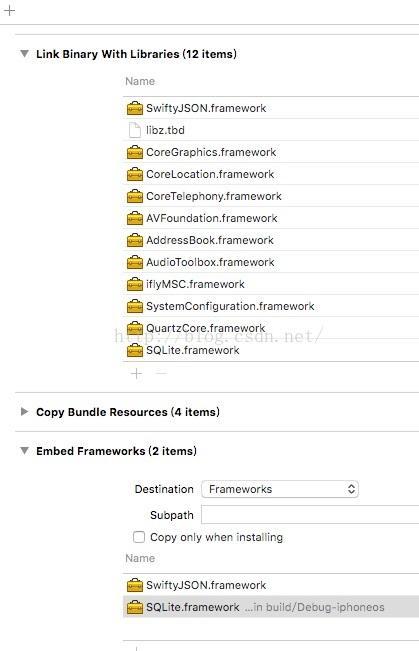Viewport: 419px width, 651px height.
Task: Add a new build phase with top plus icon
Action: pos(9,10)
